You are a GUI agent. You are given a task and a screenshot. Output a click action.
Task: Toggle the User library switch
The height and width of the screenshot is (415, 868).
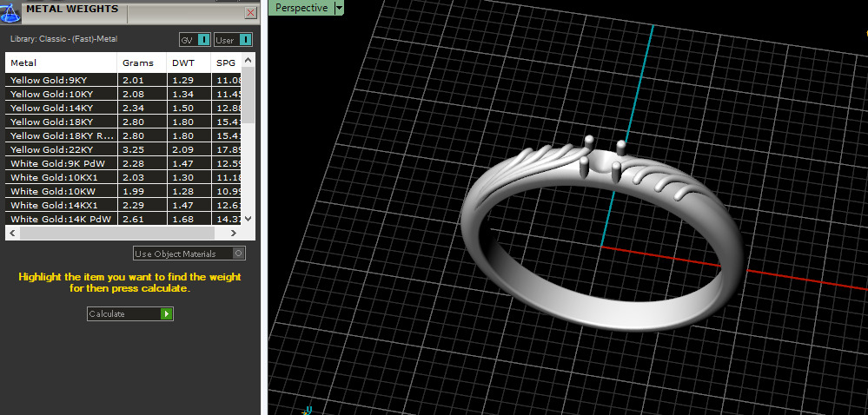click(246, 40)
